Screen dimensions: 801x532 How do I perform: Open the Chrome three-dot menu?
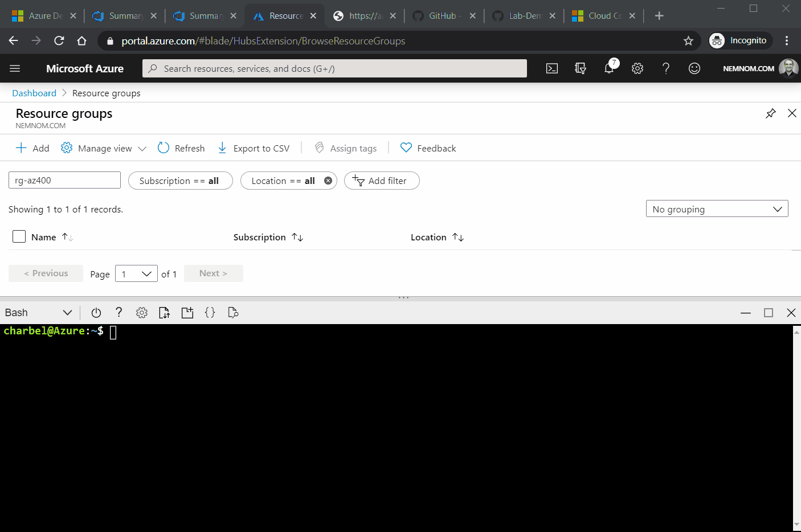[x=787, y=40]
